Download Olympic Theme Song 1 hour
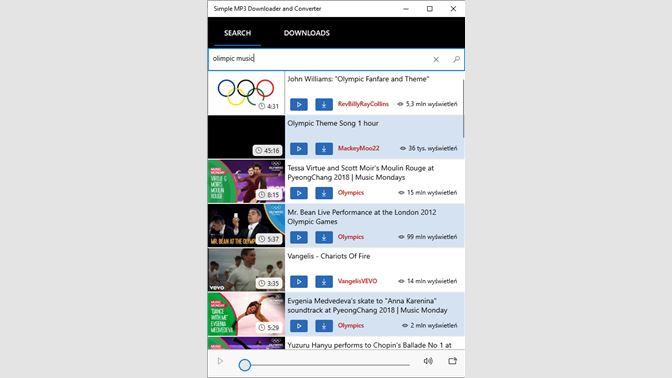 (324, 149)
